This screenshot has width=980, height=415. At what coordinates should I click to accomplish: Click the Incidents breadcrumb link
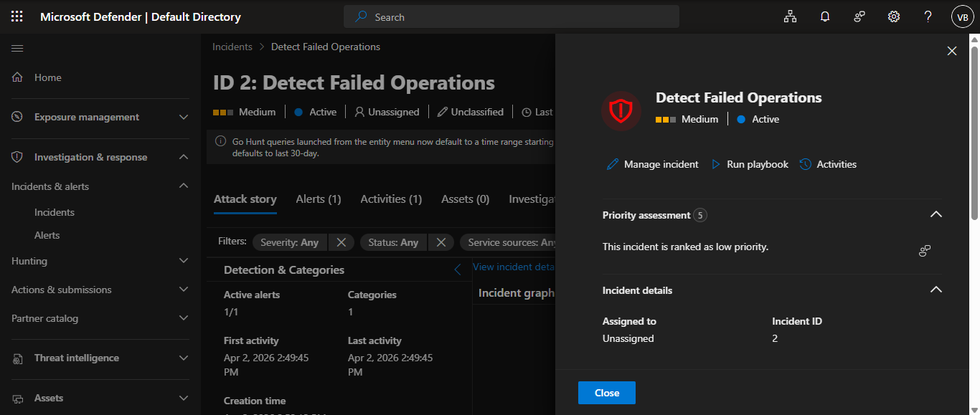pos(232,47)
